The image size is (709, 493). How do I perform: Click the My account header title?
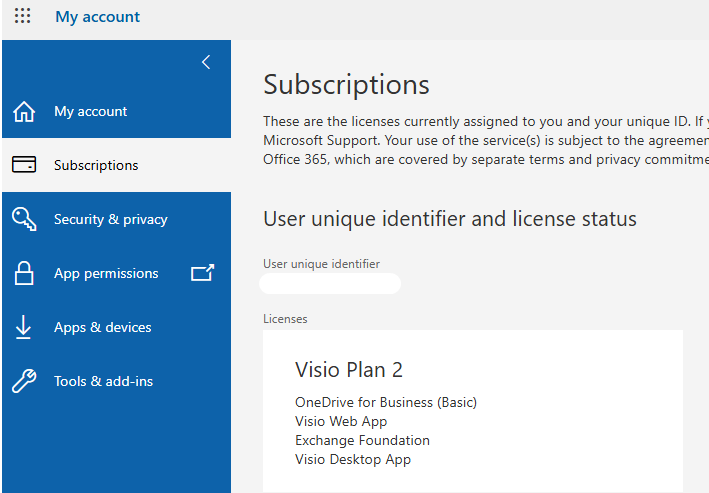tap(97, 17)
